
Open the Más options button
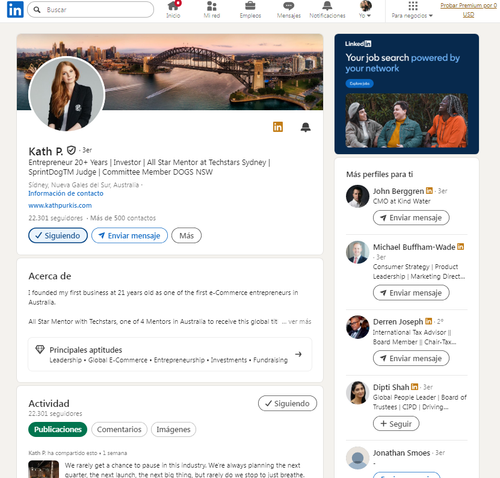point(186,235)
